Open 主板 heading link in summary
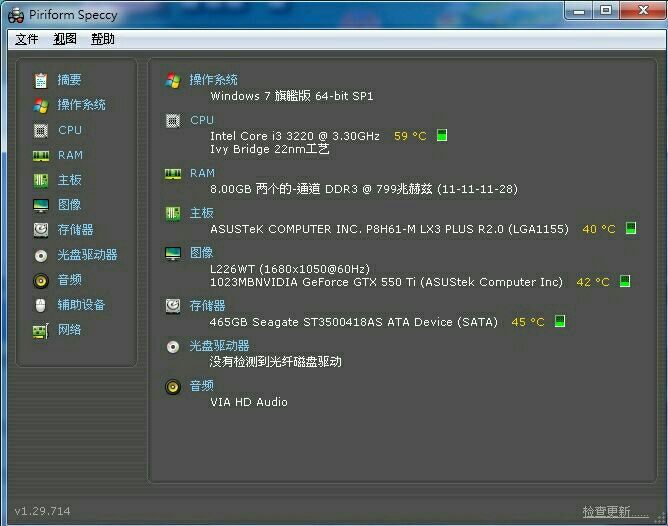This screenshot has height=526, width=668. coord(202,213)
